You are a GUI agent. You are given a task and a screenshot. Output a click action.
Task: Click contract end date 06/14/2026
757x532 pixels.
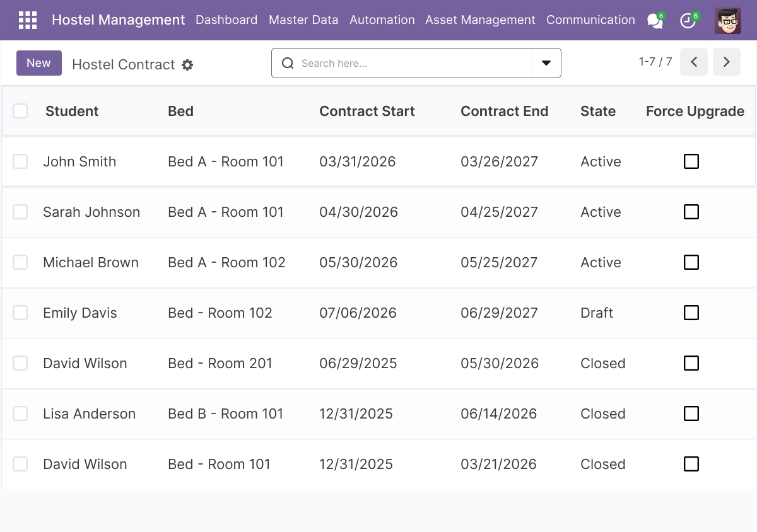[498, 413]
